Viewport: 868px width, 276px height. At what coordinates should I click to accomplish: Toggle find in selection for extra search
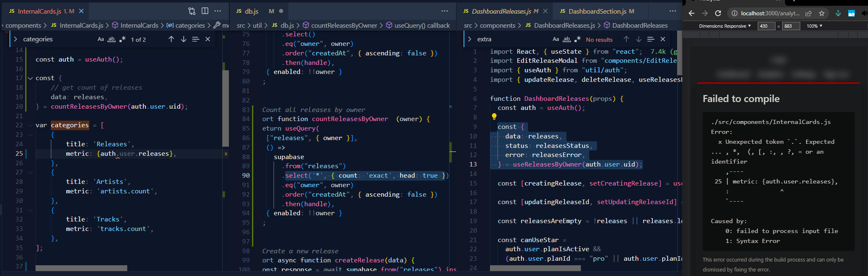click(x=651, y=39)
